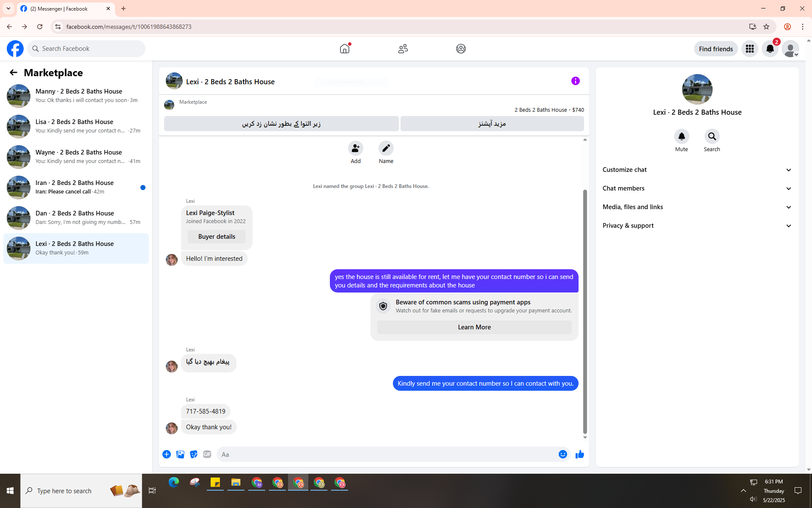Open the Dan conversation
The image size is (812, 508).
coord(76,218)
